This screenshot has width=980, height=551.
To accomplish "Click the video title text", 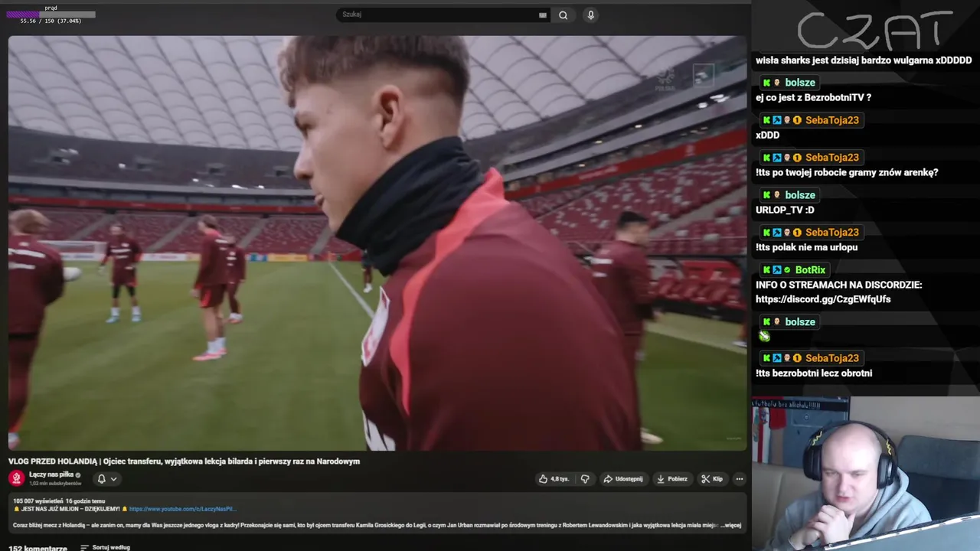I will tap(184, 461).
